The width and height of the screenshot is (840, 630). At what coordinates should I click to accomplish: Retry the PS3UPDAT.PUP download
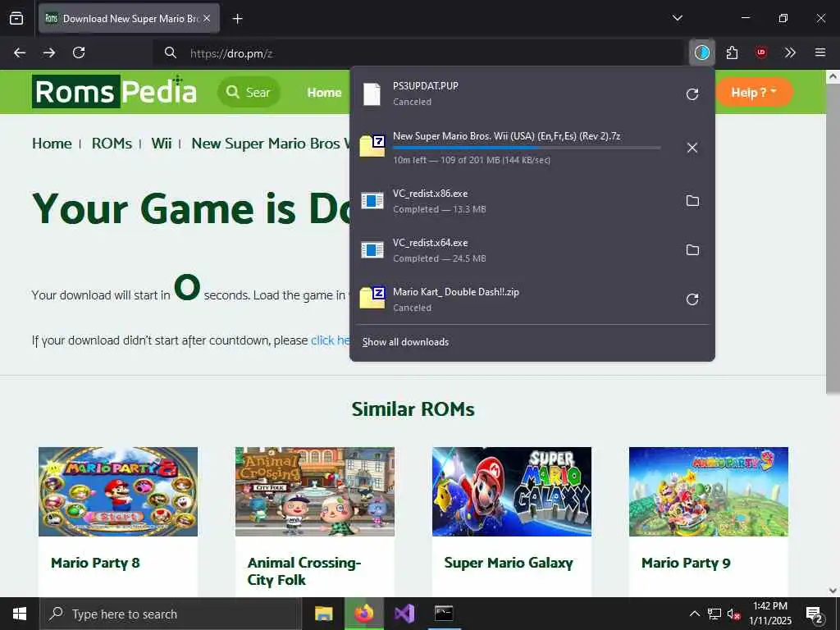pos(692,94)
